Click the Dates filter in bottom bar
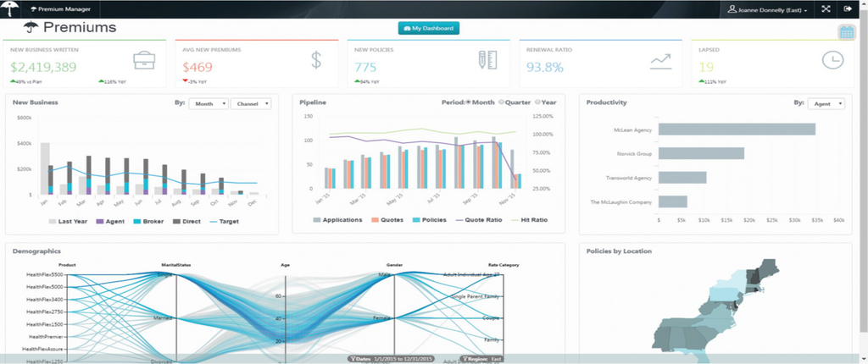Screen dimensions: 868x364 coord(388,359)
